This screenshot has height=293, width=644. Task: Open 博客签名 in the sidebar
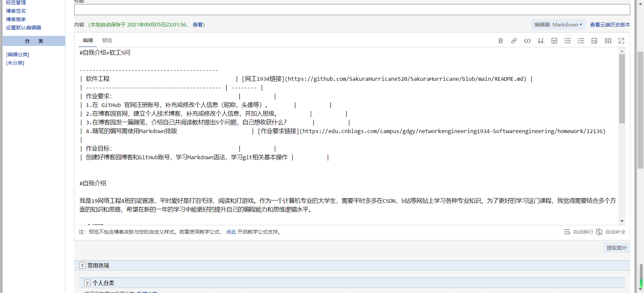click(x=16, y=11)
